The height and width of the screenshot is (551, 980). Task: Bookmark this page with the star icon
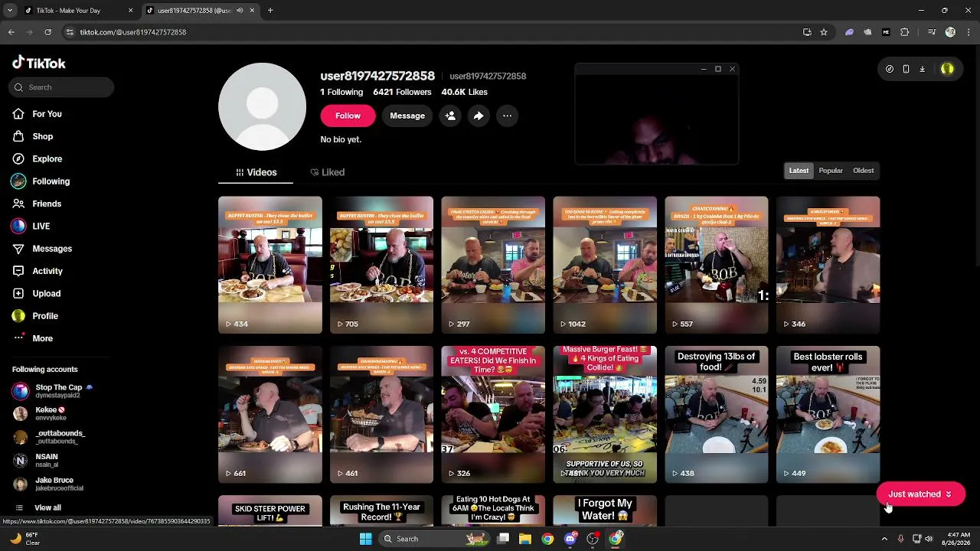pos(824,32)
